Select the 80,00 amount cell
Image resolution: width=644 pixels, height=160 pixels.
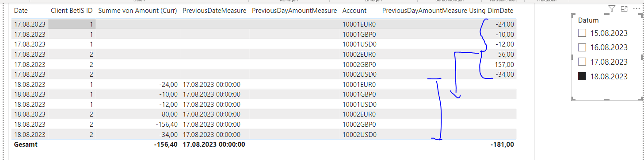click(x=169, y=114)
